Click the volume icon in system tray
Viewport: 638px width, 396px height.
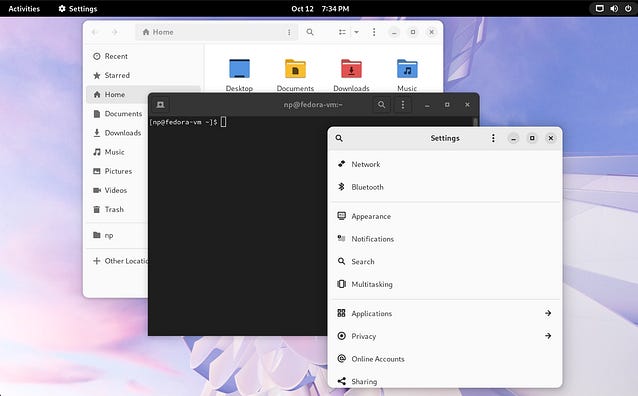pyautogui.click(x=614, y=9)
